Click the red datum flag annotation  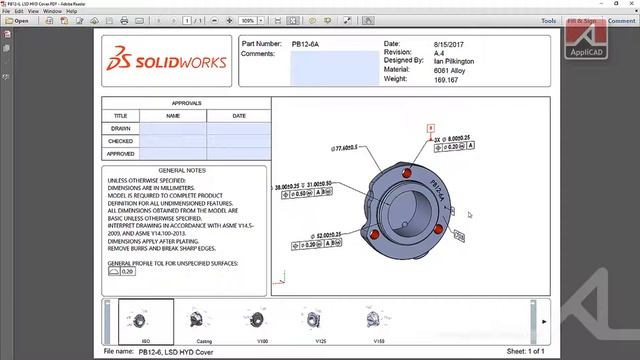click(x=431, y=129)
